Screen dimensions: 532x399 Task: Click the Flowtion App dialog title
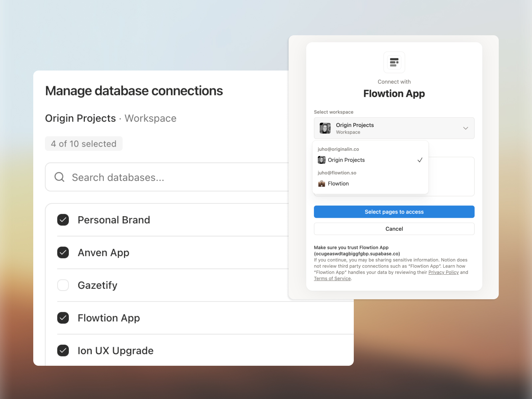(394, 94)
